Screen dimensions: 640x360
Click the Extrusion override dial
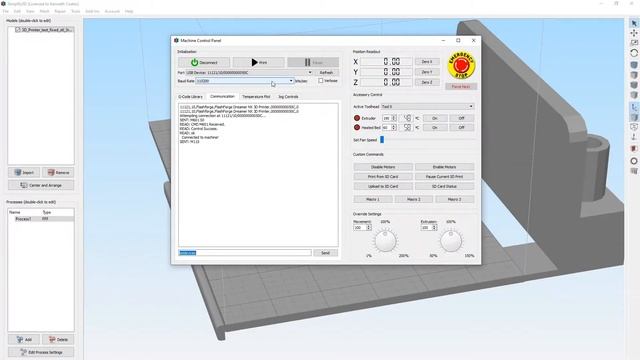tap(451, 241)
